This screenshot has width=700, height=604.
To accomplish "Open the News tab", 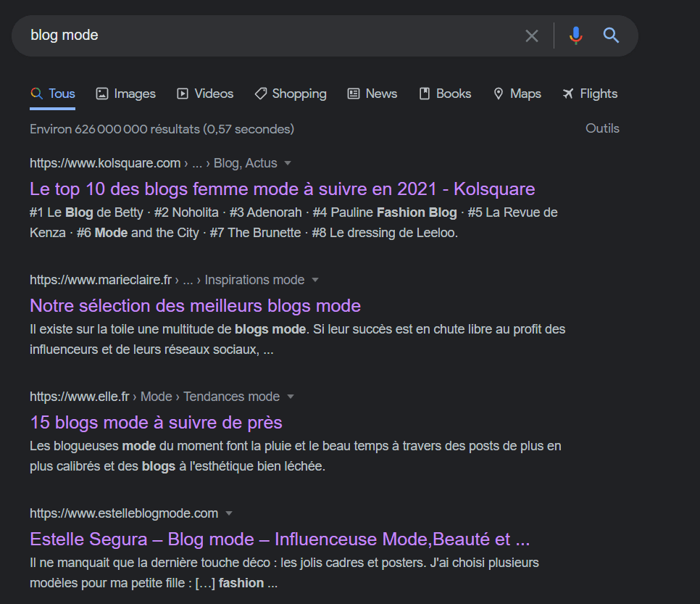I will (x=372, y=94).
